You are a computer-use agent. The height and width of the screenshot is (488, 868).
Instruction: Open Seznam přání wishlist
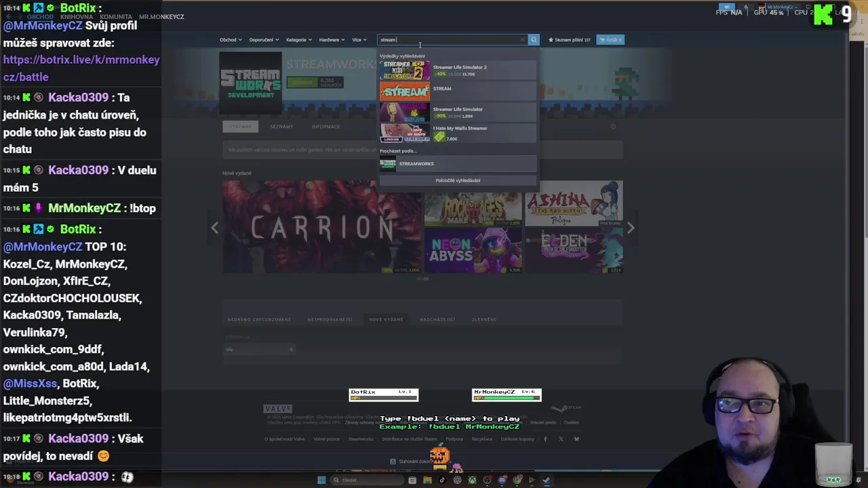click(570, 39)
